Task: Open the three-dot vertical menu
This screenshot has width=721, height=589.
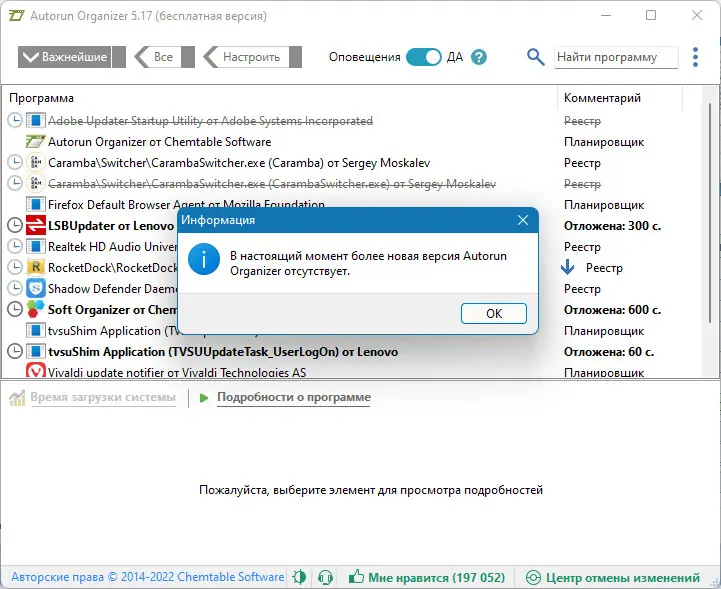Action: pyautogui.click(x=695, y=57)
